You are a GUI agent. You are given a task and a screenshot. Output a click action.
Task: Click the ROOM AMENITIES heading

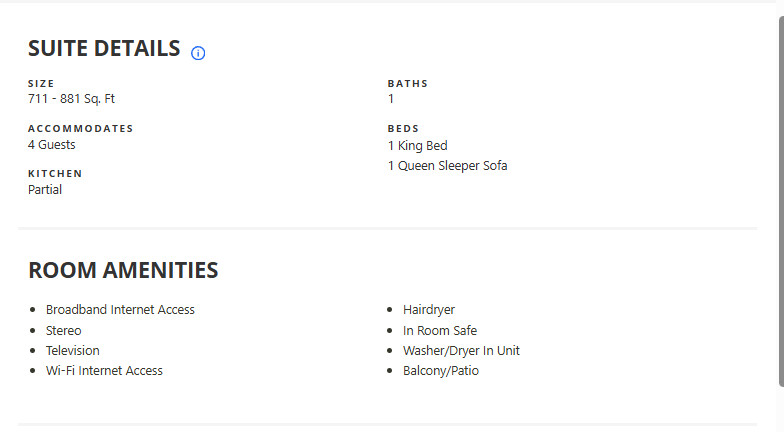[124, 270]
